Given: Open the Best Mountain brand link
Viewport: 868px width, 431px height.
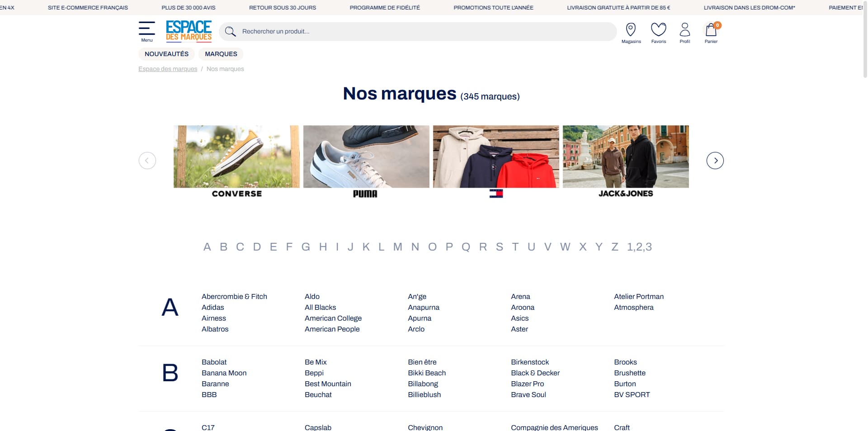Looking at the screenshot, I should [328, 384].
